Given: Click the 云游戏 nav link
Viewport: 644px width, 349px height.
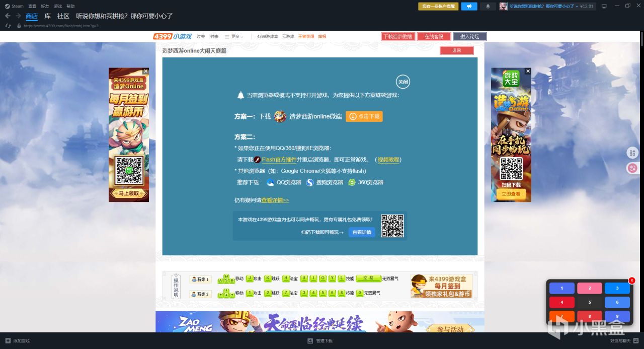Looking at the screenshot, I should pyautogui.click(x=288, y=37).
